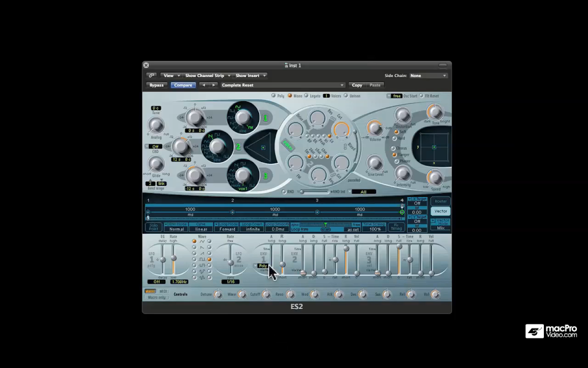Click the Reso macro knob
The height and width of the screenshot is (368, 588).
point(290,294)
